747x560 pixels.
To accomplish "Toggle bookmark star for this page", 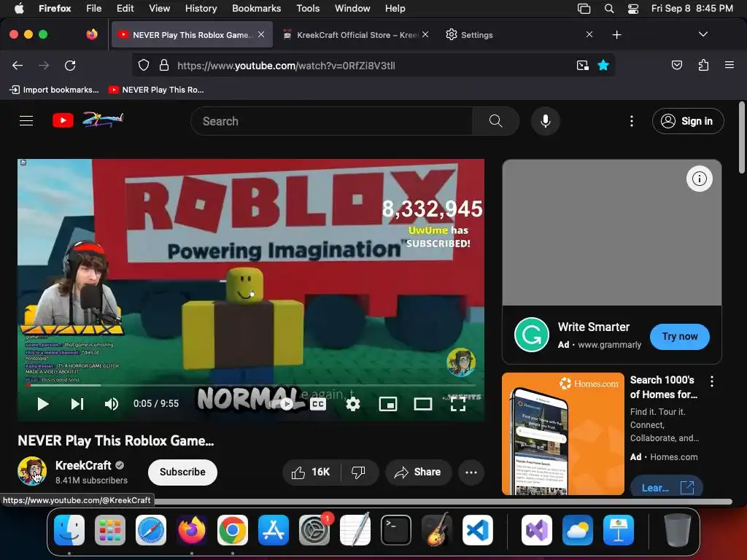I will pos(603,65).
